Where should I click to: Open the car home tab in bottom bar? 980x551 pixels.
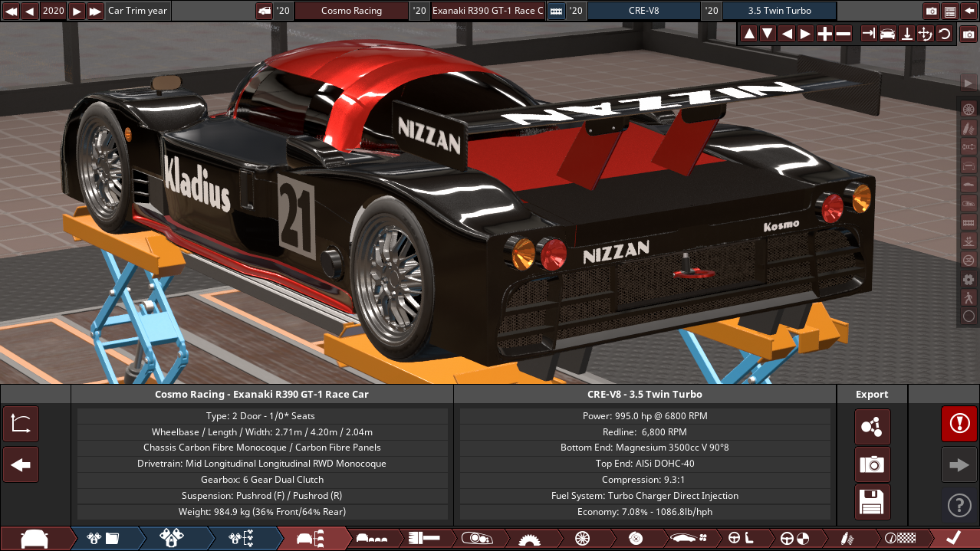35,539
